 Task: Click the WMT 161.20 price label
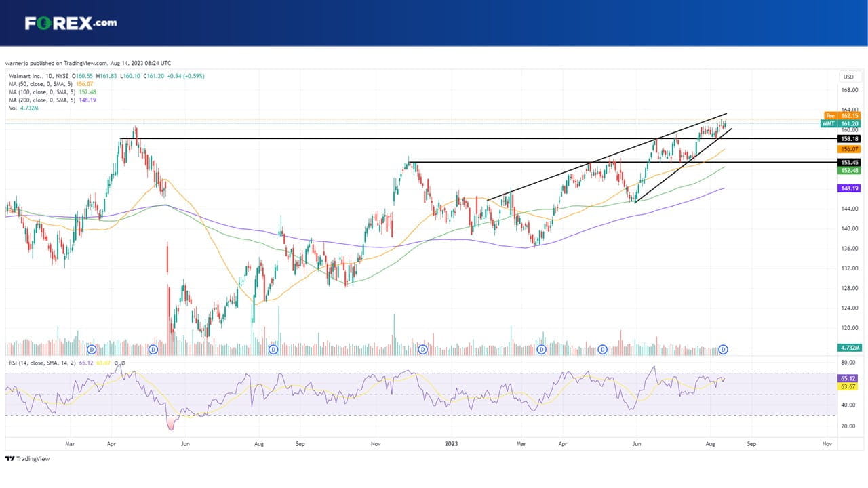pyautogui.click(x=841, y=124)
